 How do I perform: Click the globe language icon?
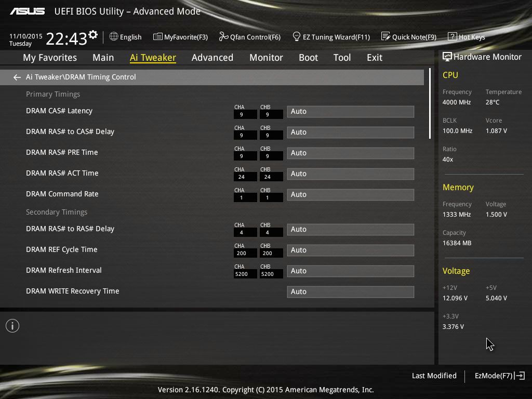(x=114, y=36)
